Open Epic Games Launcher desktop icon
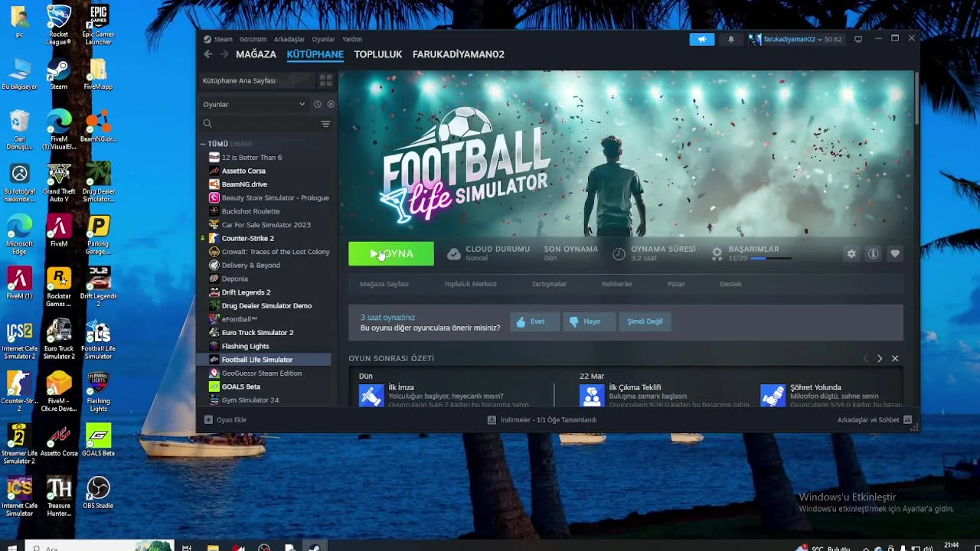 click(x=98, y=25)
